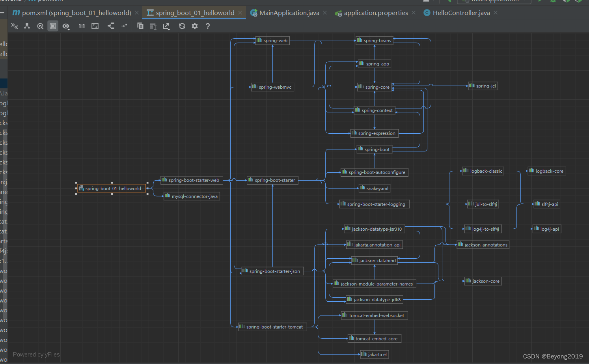Refresh the dependency diagram
This screenshot has height=364, width=589.
coord(182,26)
